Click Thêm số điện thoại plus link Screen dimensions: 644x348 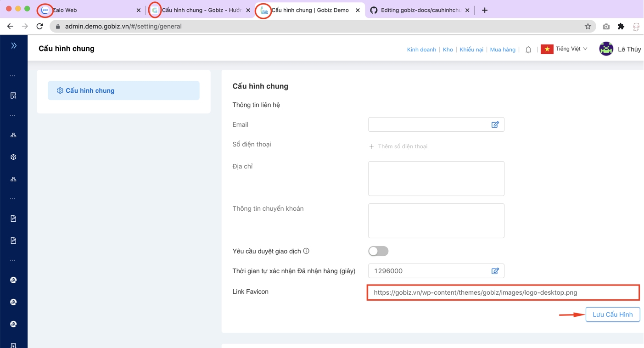(398, 146)
